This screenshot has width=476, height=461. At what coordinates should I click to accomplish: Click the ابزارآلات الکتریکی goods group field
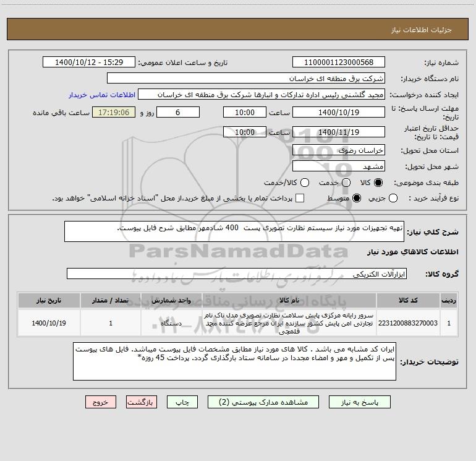(237, 274)
